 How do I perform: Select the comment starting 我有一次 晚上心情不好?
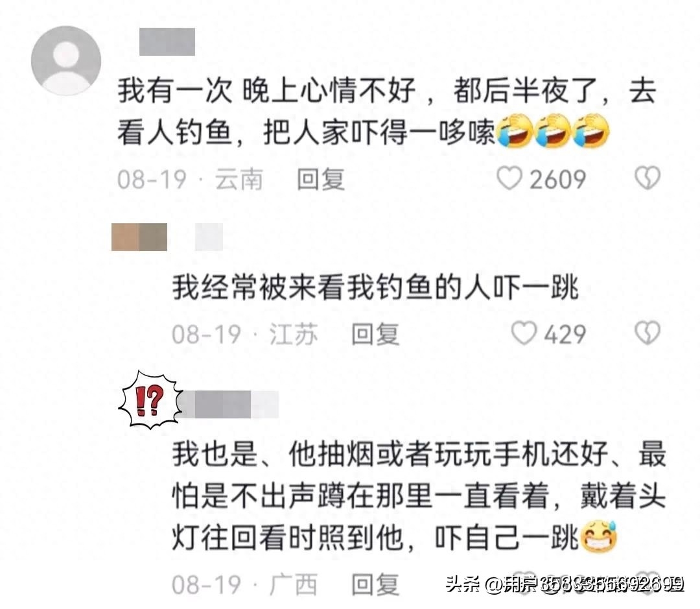(x=386, y=112)
